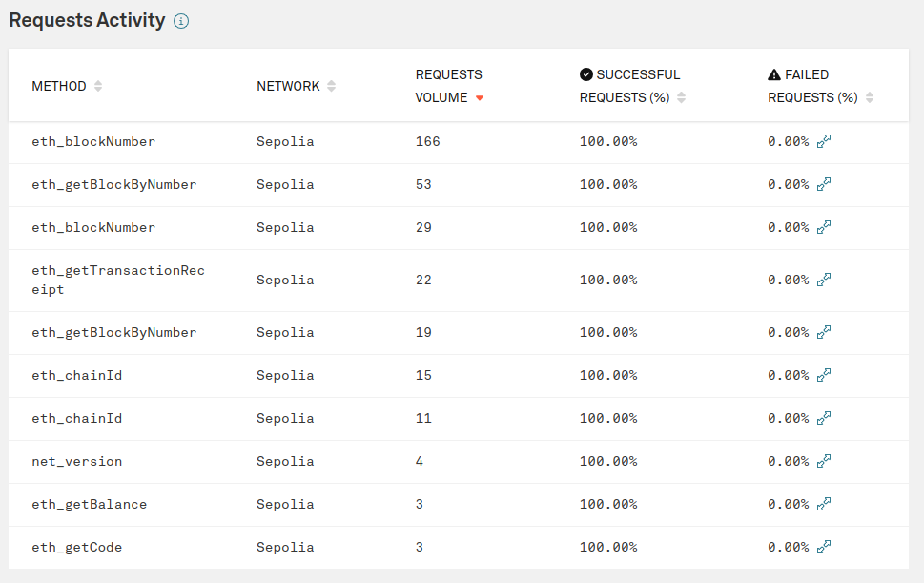Open failed requests link for eth_blockNumber 166 row

(x=824, y=141)
